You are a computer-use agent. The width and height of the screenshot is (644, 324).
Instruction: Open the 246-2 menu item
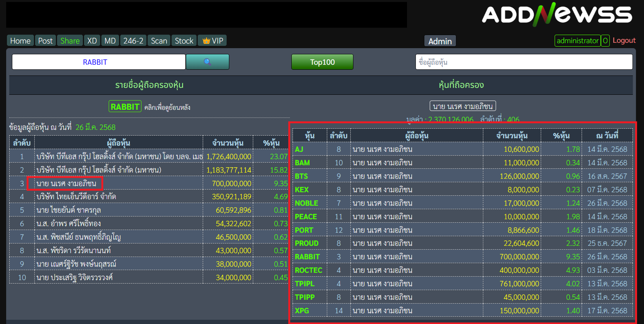133,40
